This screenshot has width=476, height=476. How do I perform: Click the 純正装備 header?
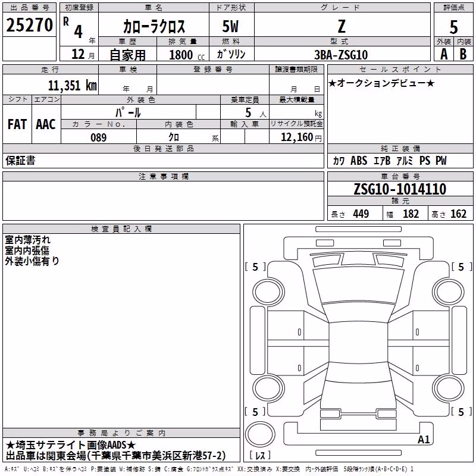tap(400, 148)
